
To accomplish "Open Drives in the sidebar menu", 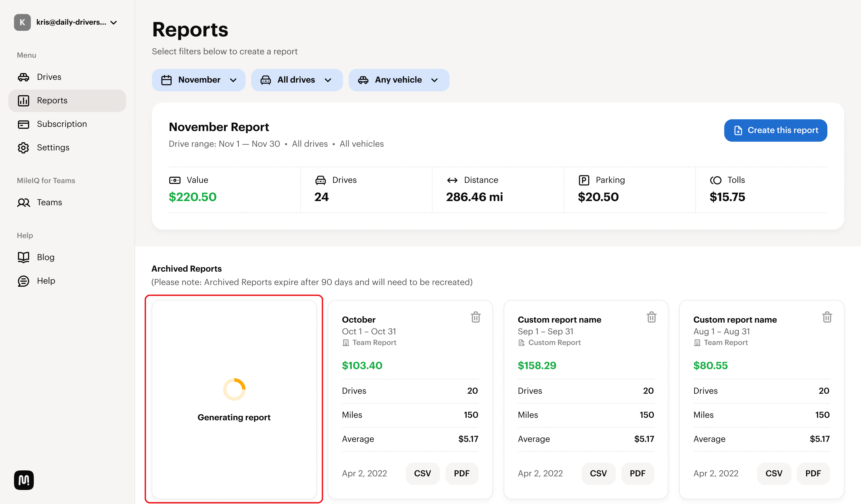I will [x=67, y=77].
